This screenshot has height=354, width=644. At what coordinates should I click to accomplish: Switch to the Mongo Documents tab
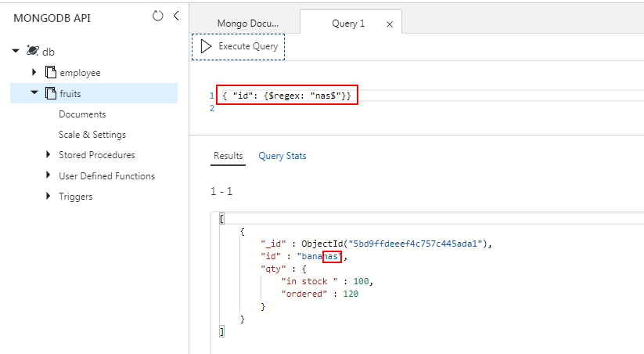coord(247,23)
